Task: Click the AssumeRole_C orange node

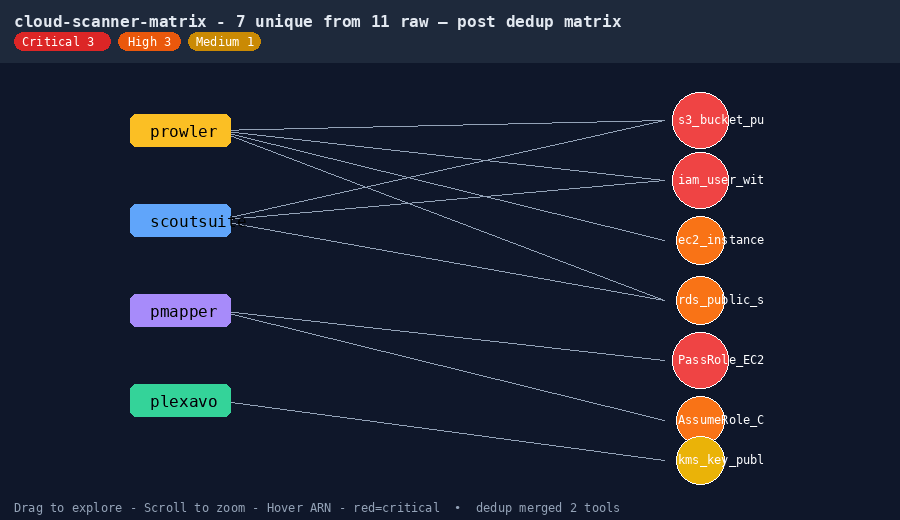Action: [700, 418]
